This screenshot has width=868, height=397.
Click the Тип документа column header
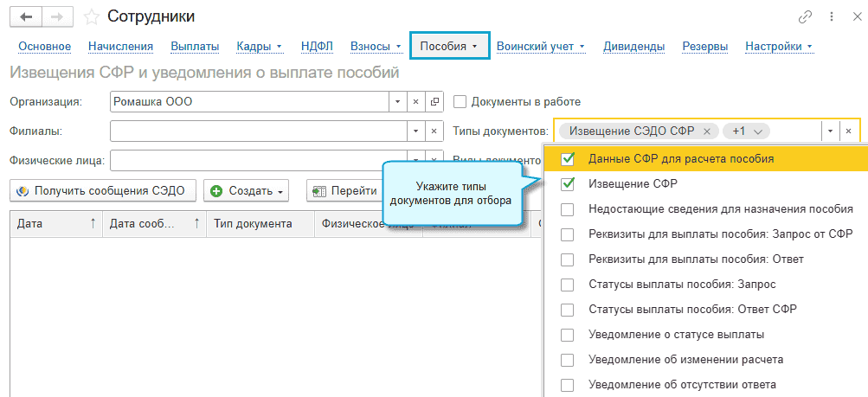[260, 223]
